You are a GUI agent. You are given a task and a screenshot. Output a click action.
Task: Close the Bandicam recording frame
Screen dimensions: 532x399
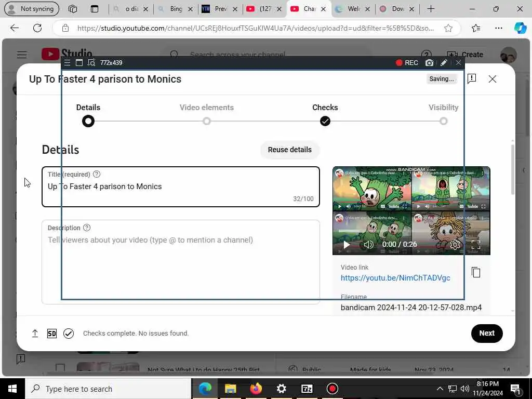click(x=458, y=63)
